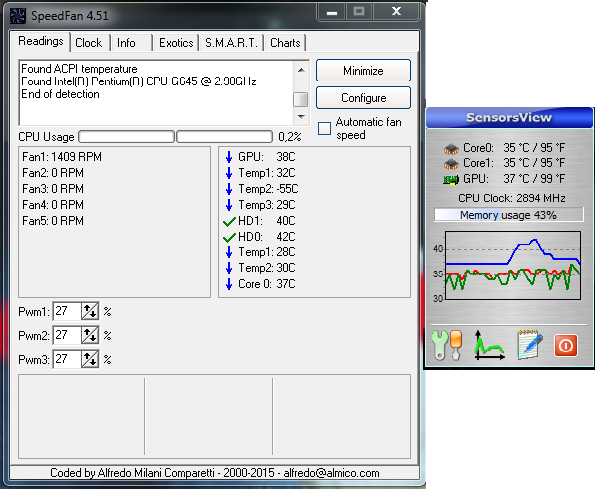Click the Core0 chip icon in SensorsView
This screenshot has width=595, height=489.
pyautogui.click(x=451, y=149)
